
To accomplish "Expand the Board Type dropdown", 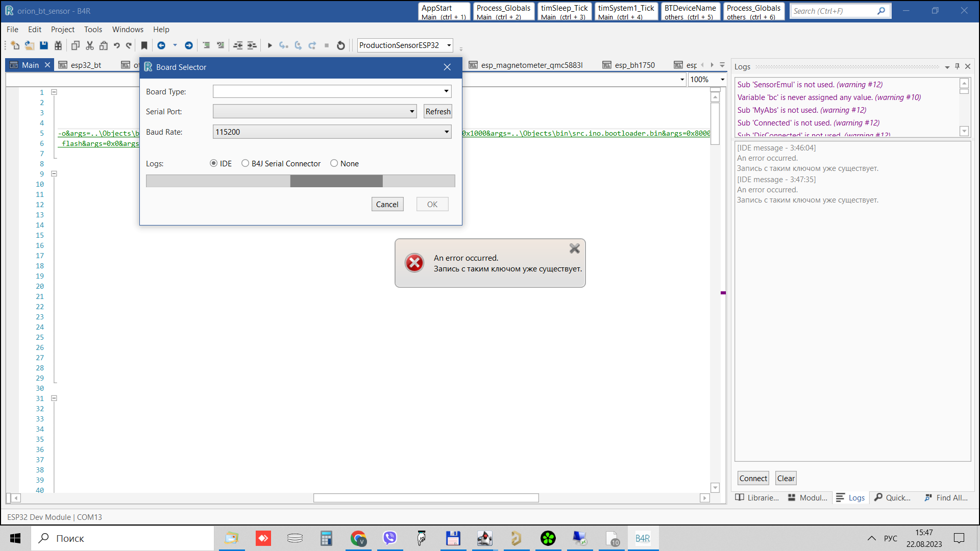I will 446,91.
